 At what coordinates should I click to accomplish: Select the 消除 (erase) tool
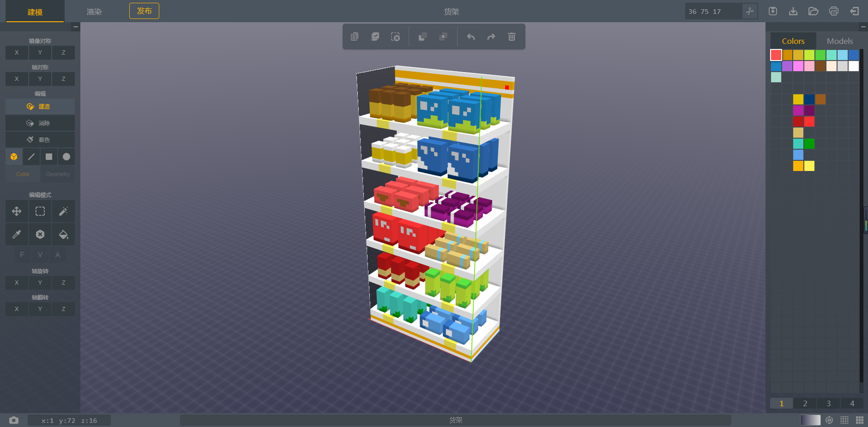click(x=40, y=123)
